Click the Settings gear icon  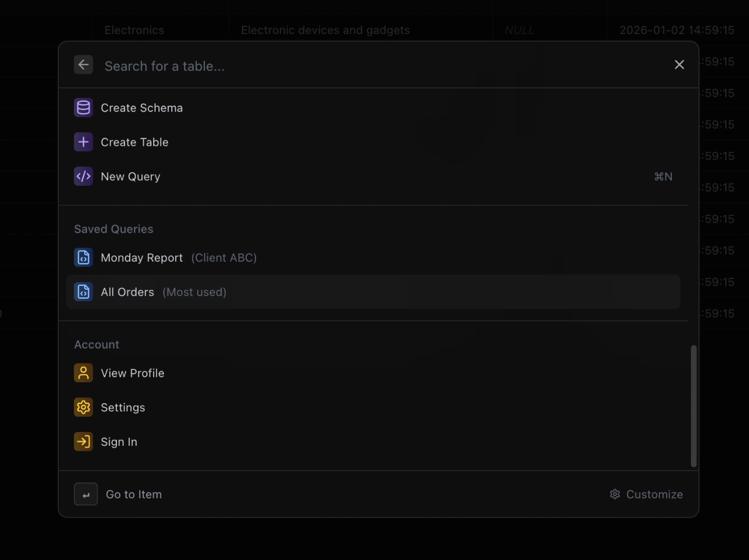tap(84, 408)
